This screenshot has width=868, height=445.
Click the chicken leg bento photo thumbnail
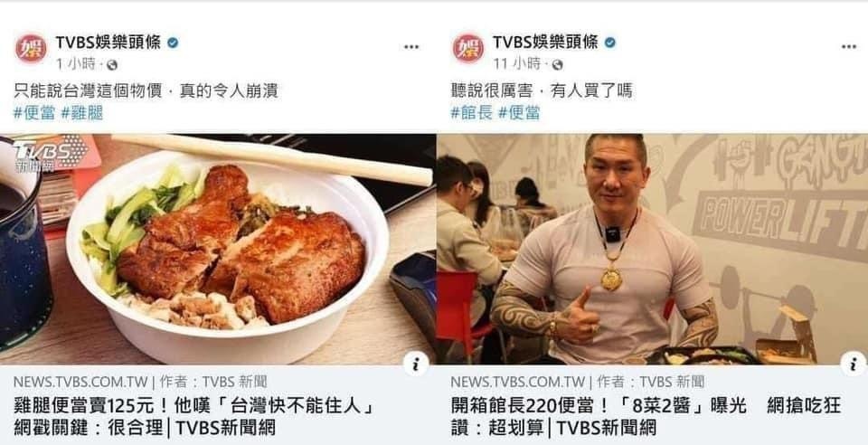[218, 249]
